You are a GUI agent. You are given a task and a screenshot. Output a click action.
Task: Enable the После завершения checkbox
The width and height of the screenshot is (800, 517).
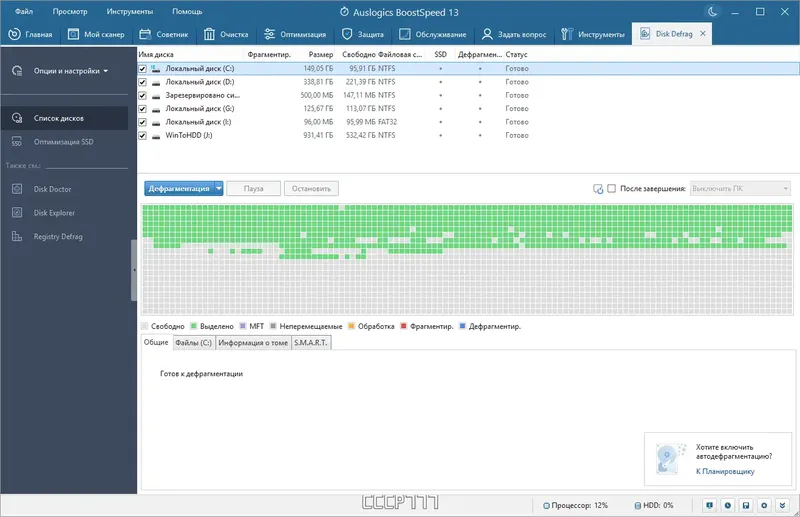point(611,188)
